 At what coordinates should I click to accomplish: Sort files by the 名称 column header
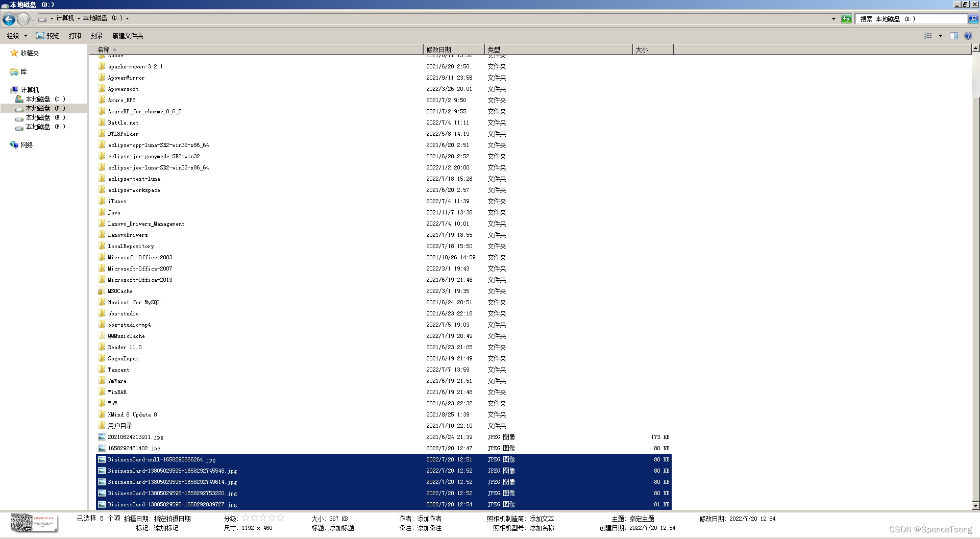coord(256,50)
